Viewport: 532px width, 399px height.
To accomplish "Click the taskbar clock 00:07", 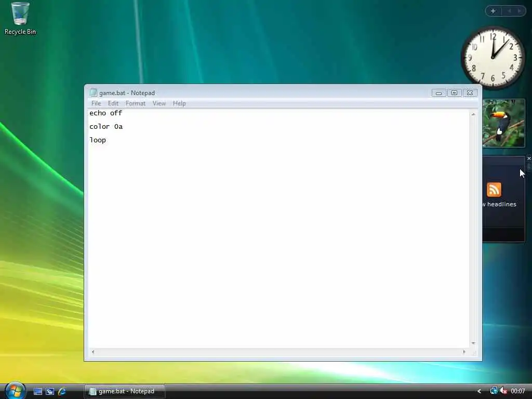I will [x=518, y=391].
